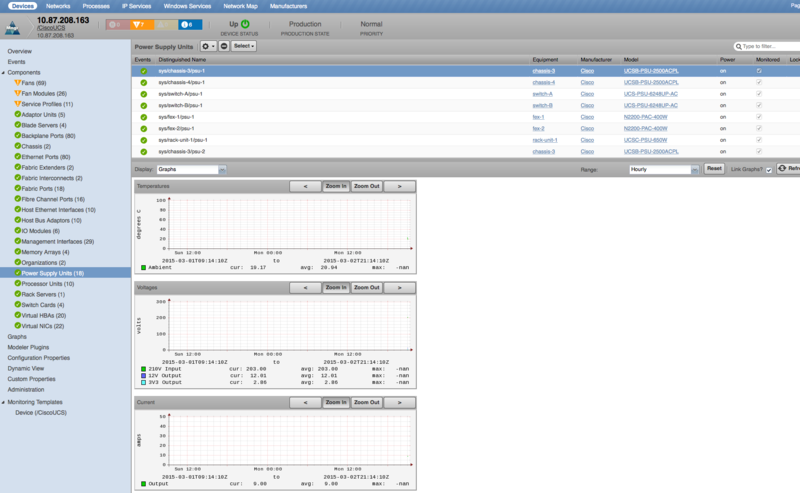Pan Temperatures graph back with < button
The image size is (800, 493).
pyautogui.click(x=305, y=186)
